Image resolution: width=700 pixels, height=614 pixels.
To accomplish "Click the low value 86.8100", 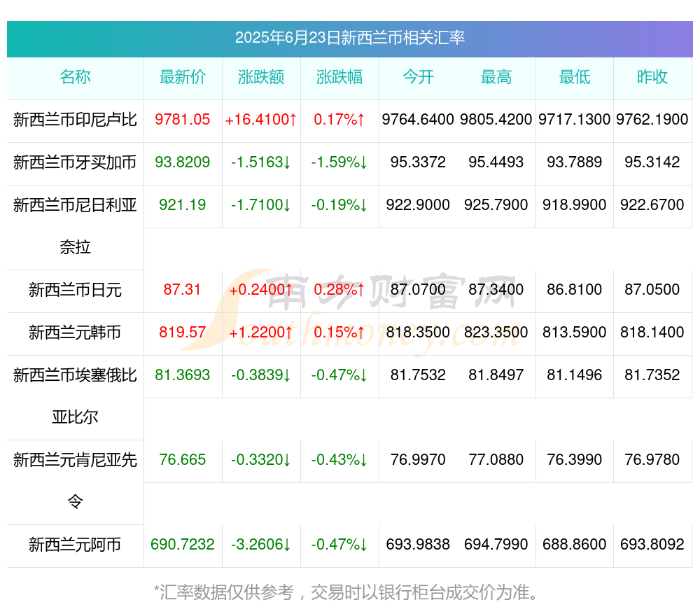I will 575,289.
